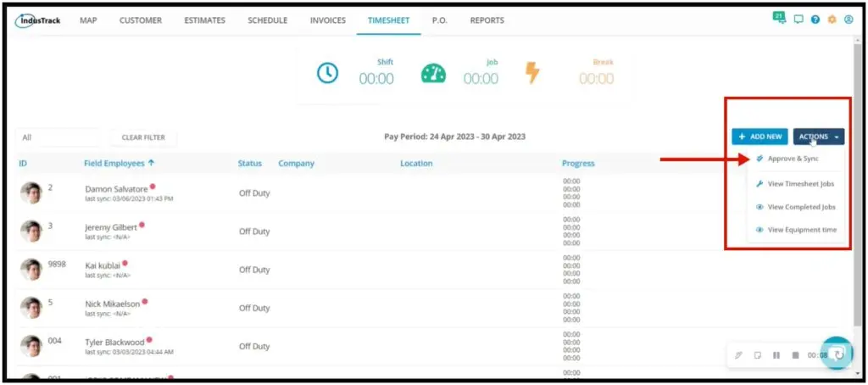Select View Timesheet Jobs menu entry
This screenshot has height=385, width=868.
pyautogui.click(x=795, y=183)
